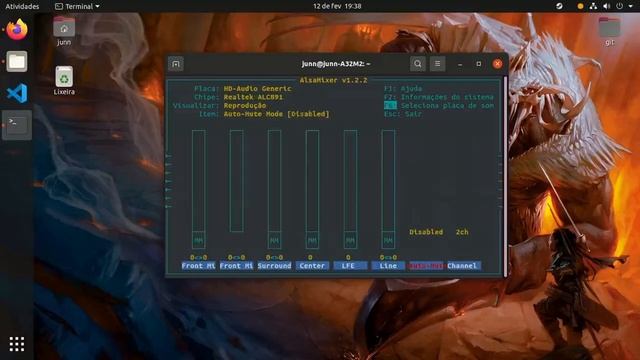The height and width of the screenshot is (360, 640).
Task: Click the leftmost Front Mi volume bar
Action: (x=198, y=181)
